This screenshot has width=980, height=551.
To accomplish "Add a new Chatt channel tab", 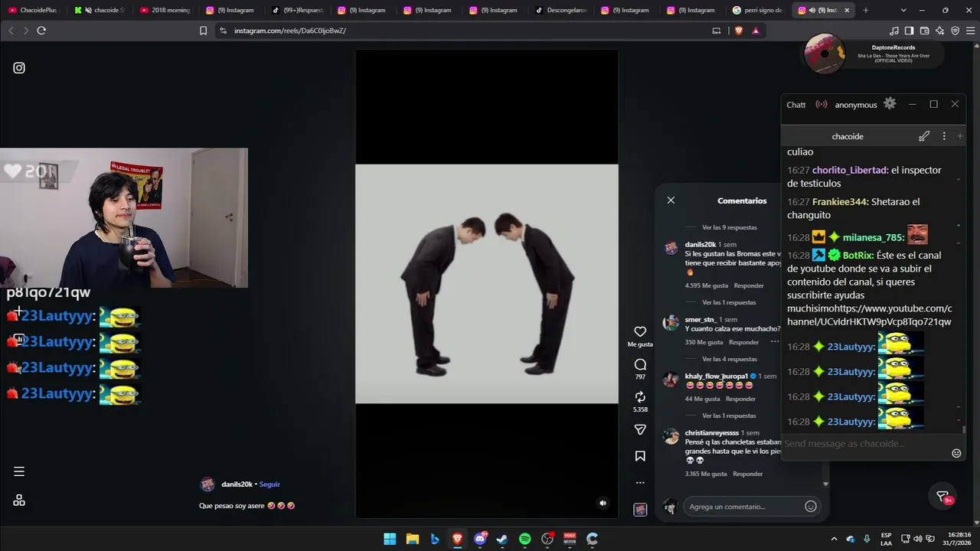I will [x=960, y=136].
